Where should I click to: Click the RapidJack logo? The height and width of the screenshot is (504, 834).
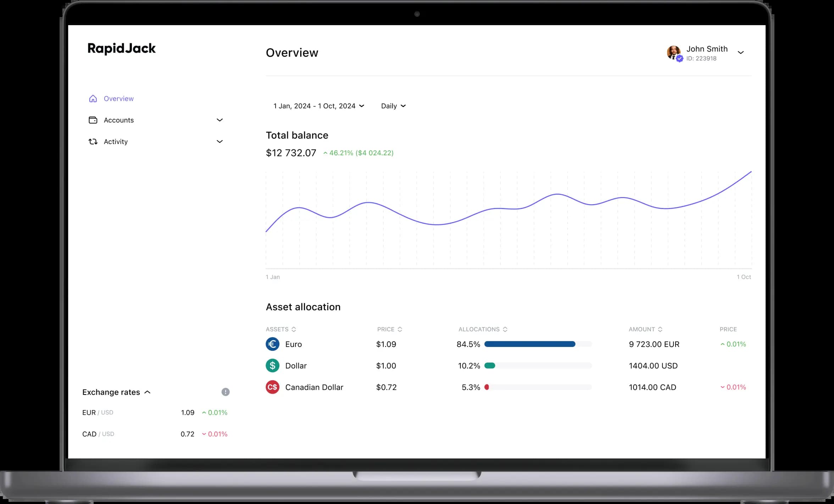[x=122, y=49]
